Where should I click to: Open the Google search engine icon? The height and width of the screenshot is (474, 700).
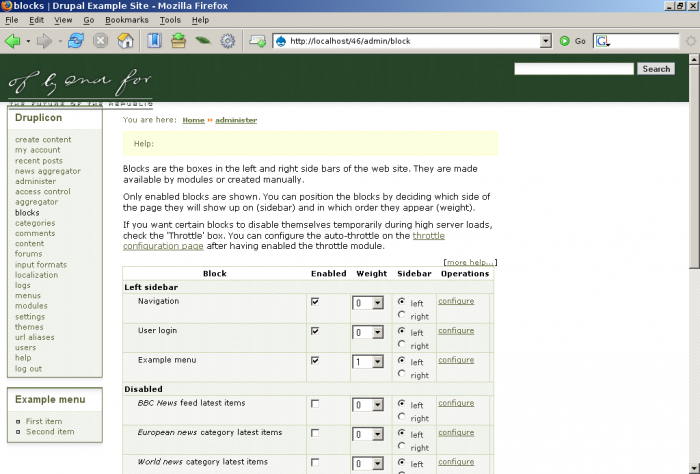coord(602,41)
